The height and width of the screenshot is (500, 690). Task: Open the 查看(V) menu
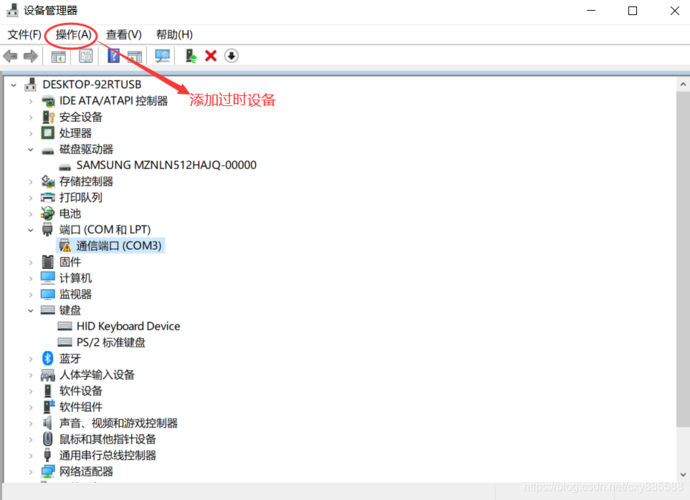124,34
